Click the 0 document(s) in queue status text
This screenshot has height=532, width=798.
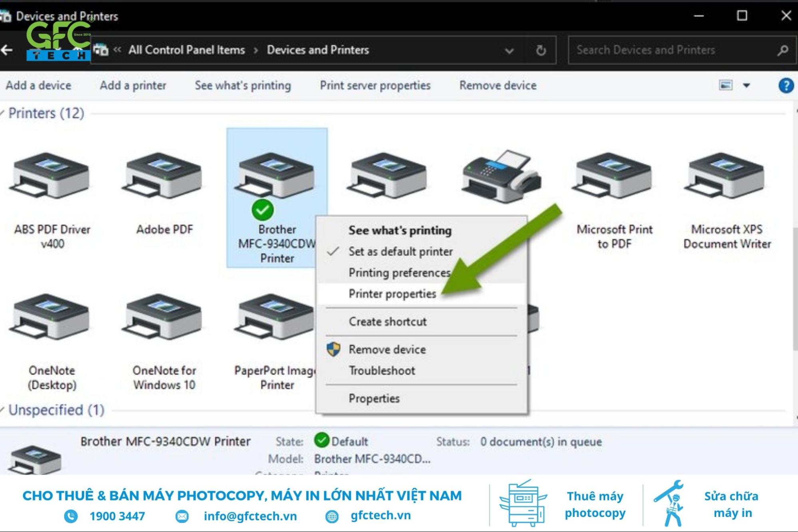pos(541,442)
